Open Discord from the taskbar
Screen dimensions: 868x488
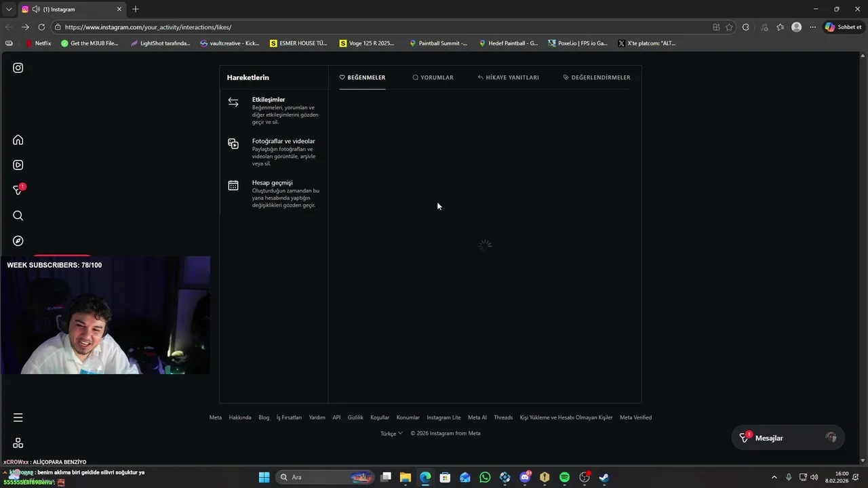(525, 477)
